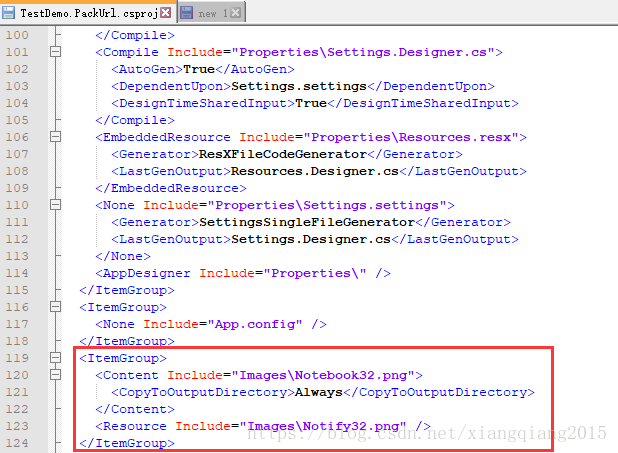Click the closing ItemGroup tag on line 115
This screenshot has width=618, height=453.
(127, 290)
